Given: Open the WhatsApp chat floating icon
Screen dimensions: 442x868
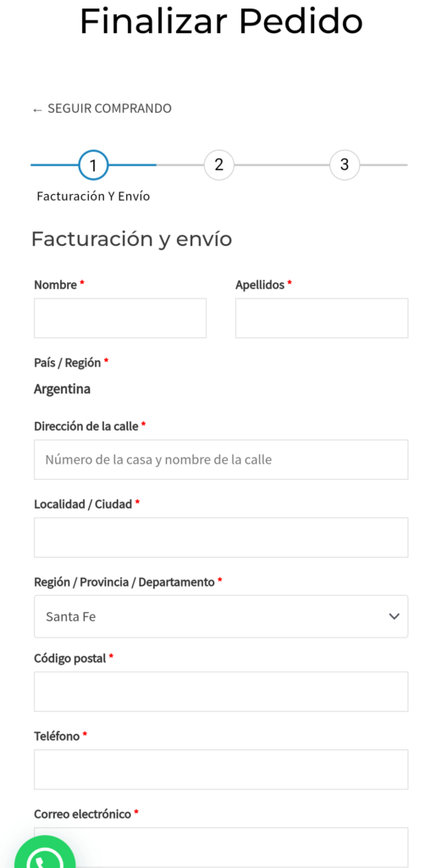Looking at the screenshot, I should coord(45,853).
